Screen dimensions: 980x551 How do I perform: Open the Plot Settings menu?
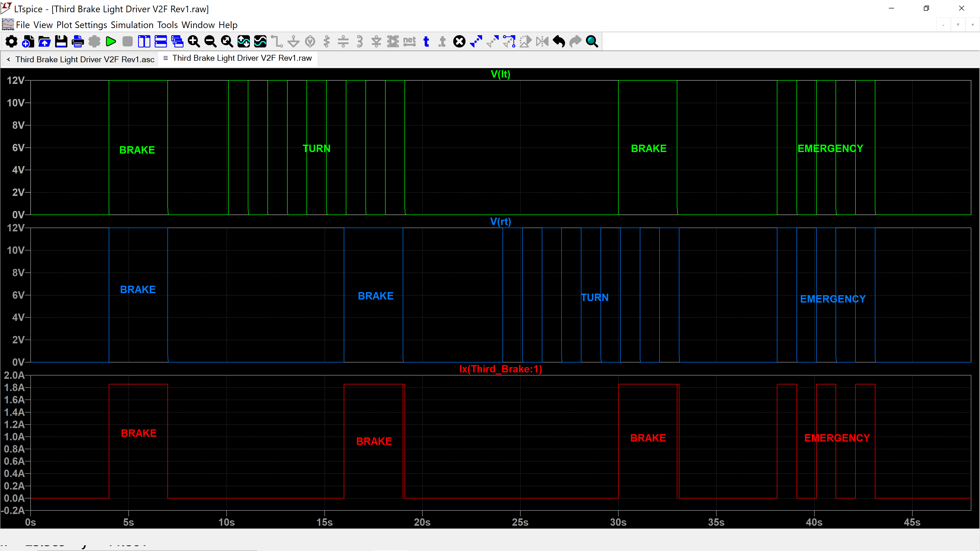pos(82,25)
